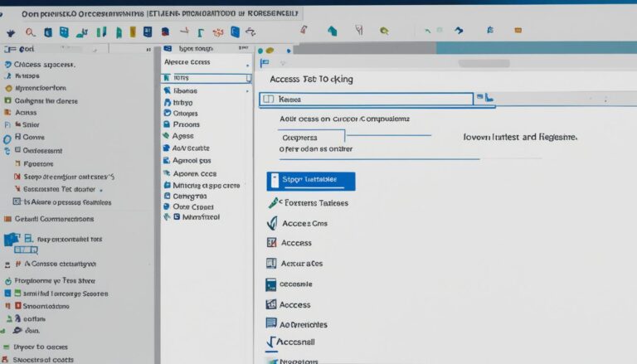This screenshot has height=364, width=637.
Task: Click the icon left of the Aocnrat aCes entry
Action: point(270,263)
